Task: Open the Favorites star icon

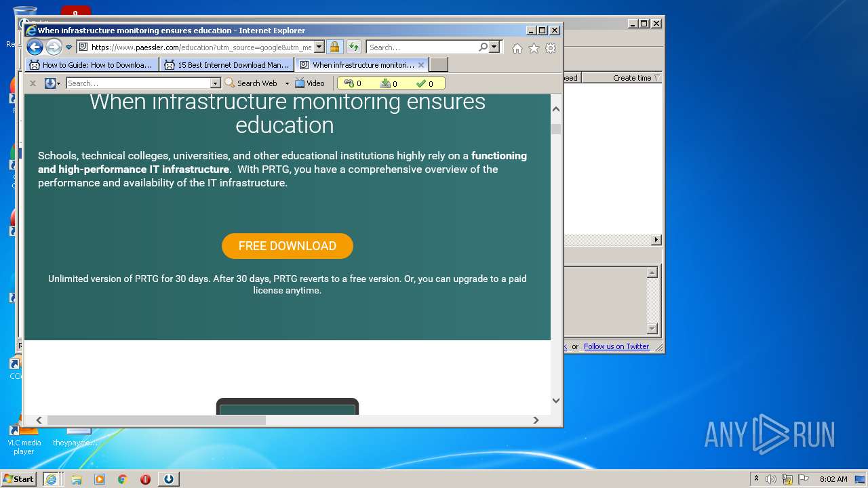Action: pos(534,48)
